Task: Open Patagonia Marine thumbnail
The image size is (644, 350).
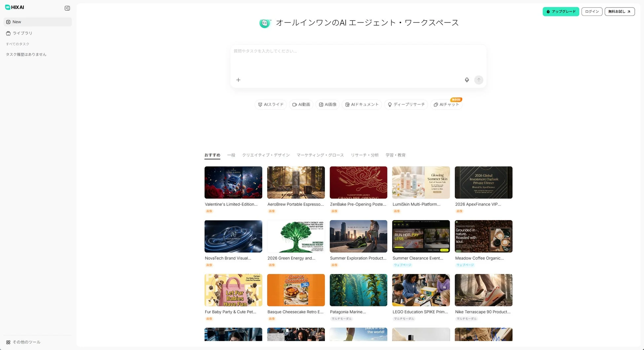Action: 358,290
